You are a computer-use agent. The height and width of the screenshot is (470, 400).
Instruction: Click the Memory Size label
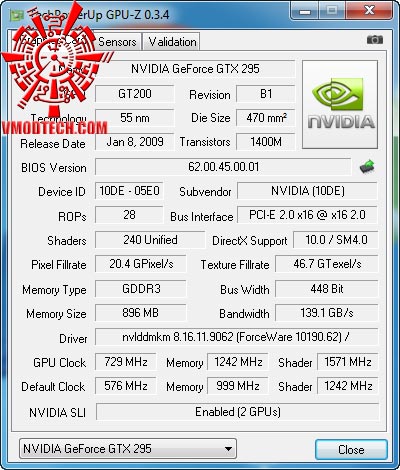tap(56, 314)
